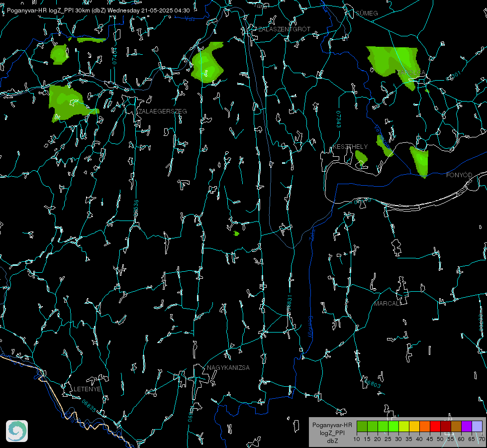Click the 25-30 dBZ bright green swatch
This screenshot has width=487, height=448.
(393, 426)
